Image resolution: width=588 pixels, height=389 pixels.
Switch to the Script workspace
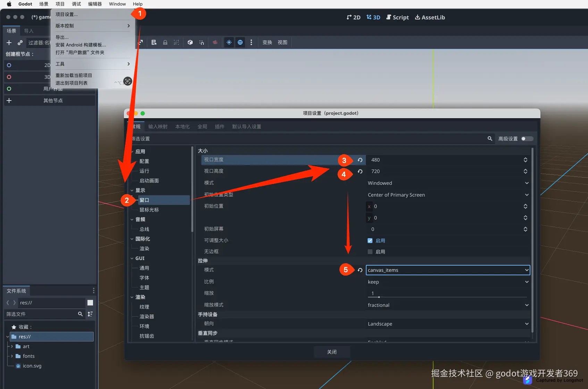(397, 17)
